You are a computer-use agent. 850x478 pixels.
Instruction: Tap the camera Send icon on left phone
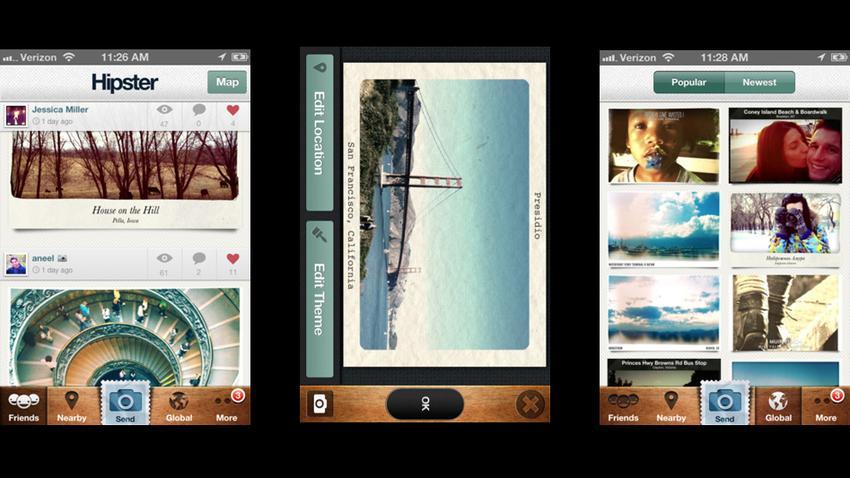click(x=125, y=404)
